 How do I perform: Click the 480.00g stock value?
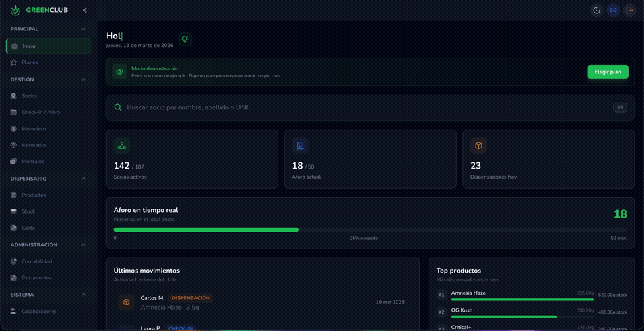tap(612, 312)
